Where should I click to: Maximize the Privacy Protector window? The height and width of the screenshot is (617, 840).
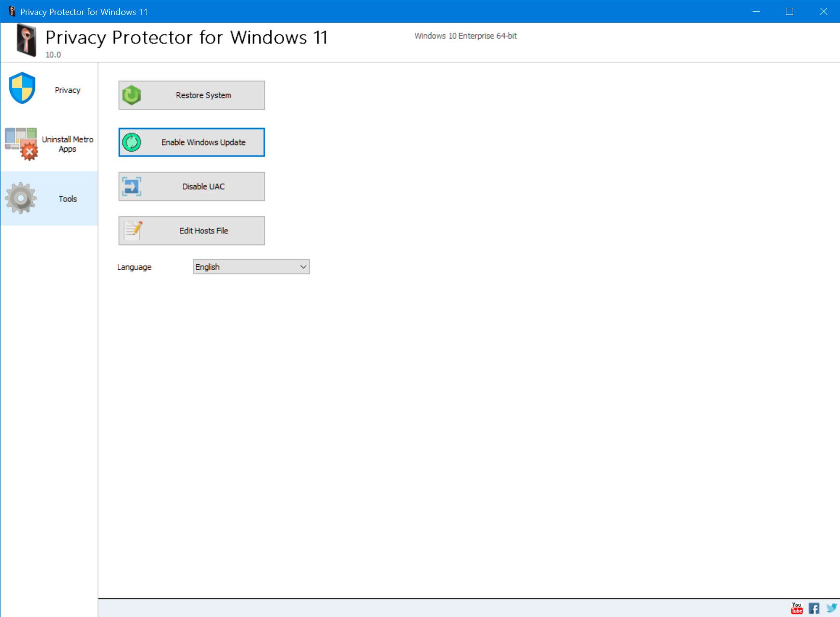[x=790, y=11]
